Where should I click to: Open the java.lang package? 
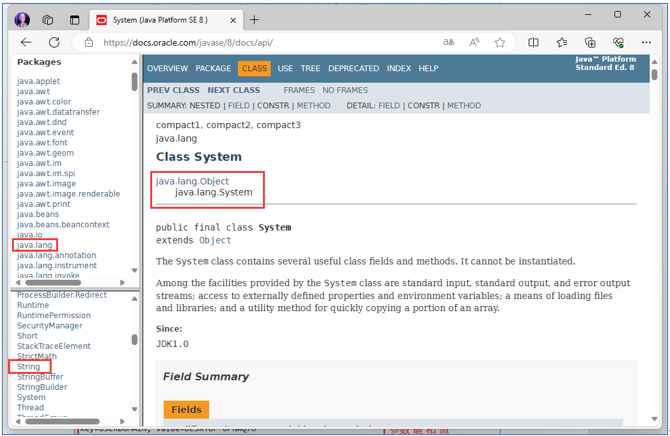[x=35, y=245]
